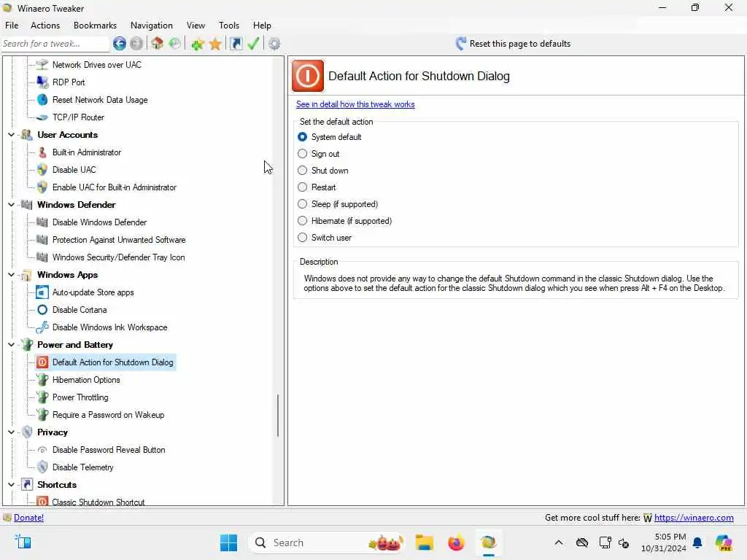This screenshot has width=747, height=560.
Task: Collapse the User Accounts tree node
Action: click(12, 135)
